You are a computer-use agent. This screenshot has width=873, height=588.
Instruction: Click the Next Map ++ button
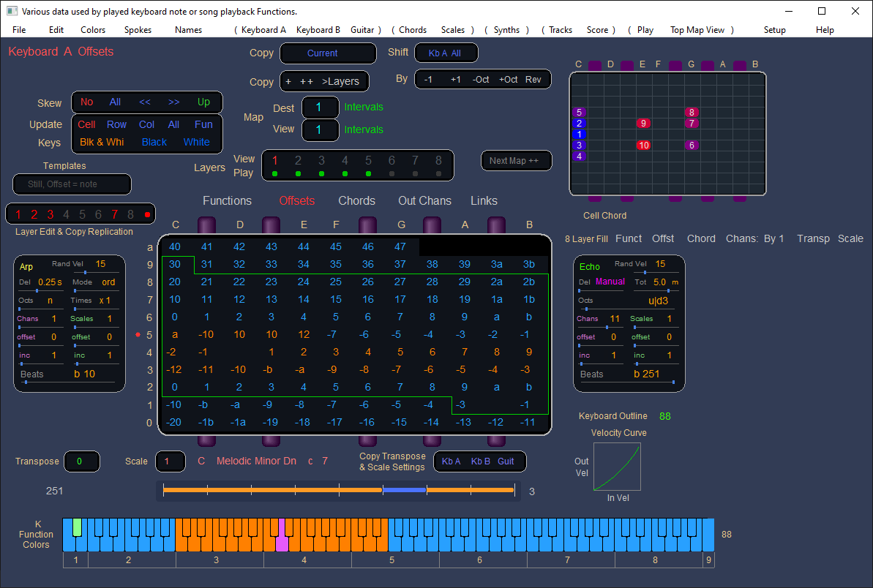click(x=515, y=160)
